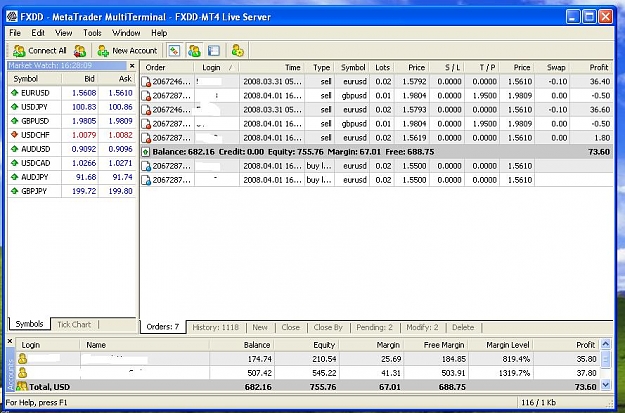Click the Balance summary row icon
The width and height of the screenshot is (625, 413).
pos(146,152)
